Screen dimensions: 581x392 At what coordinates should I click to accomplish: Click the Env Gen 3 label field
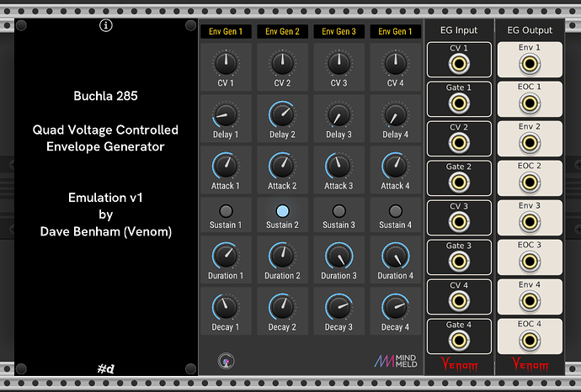tap(339, 31)
